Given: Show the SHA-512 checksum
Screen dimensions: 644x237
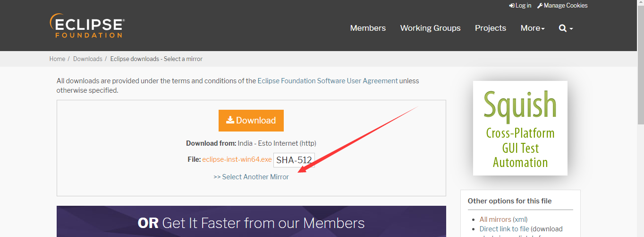Looking at the screenshot, I should (x=294, y=160).
